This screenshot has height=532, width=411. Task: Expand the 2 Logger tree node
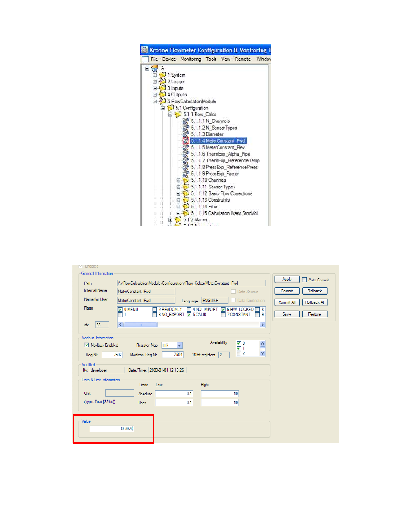(x=155, y=81)
